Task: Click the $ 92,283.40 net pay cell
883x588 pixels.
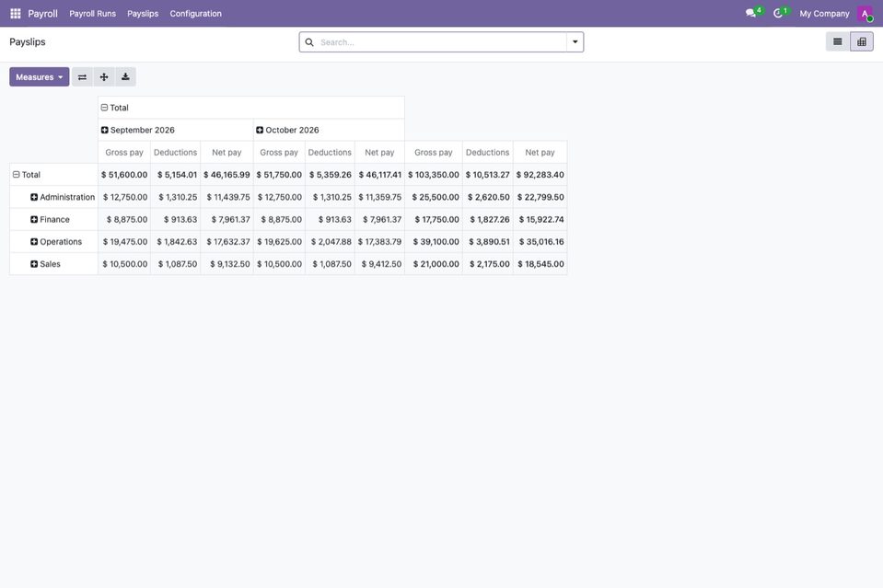Action: tap(540, 175)
